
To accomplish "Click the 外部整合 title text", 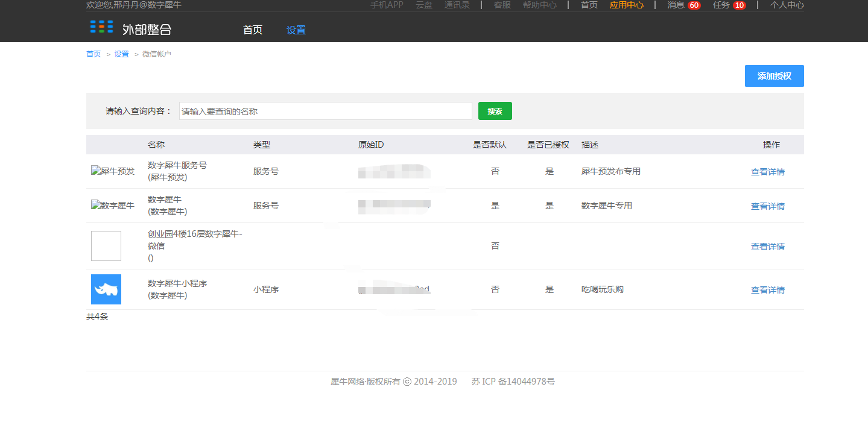I will pos(147,28).
